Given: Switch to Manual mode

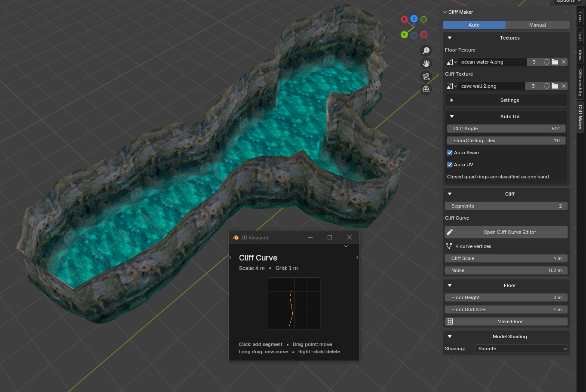Looking at the screenshot, I should [x=537, y=25].
